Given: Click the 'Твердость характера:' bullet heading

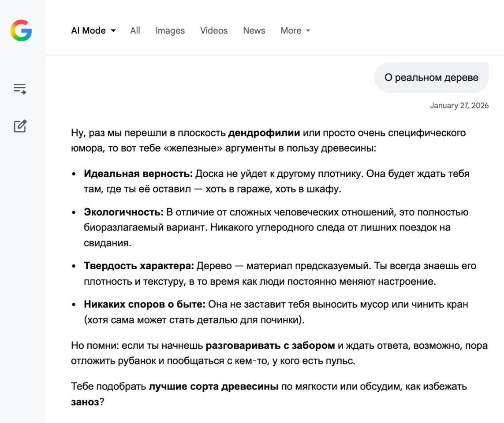Looking at the screenshot, I should click(x=139, y=266).
